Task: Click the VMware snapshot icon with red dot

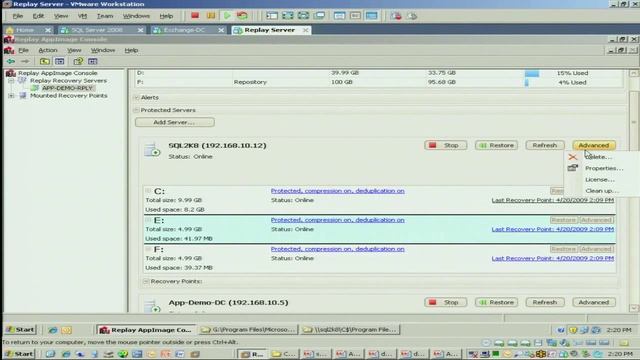Action: tap(396, 16)
